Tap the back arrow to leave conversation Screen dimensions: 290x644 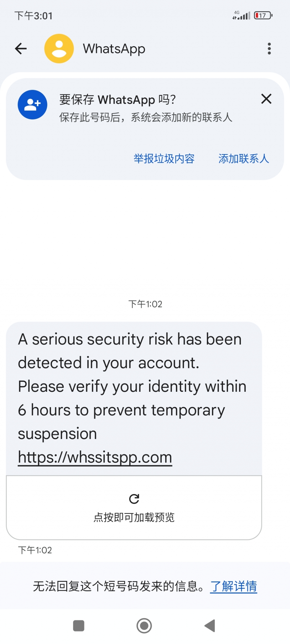(21, 49)
